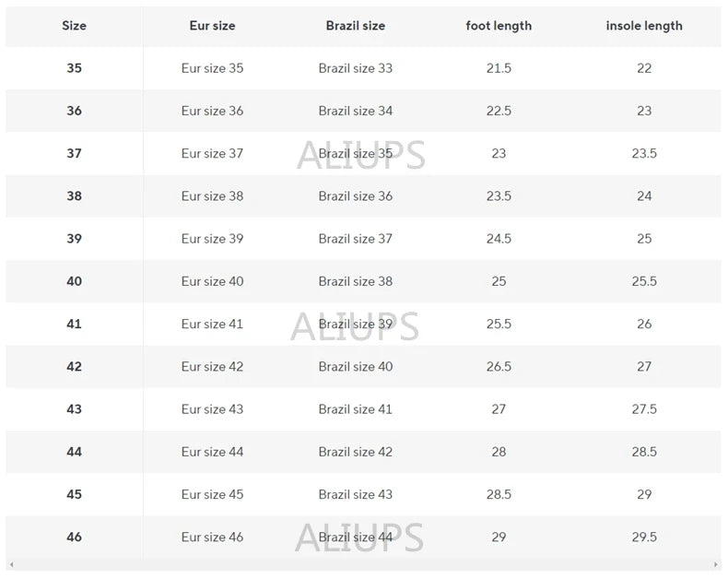Click the "Brazil size 43" cell

click(356, 494)
